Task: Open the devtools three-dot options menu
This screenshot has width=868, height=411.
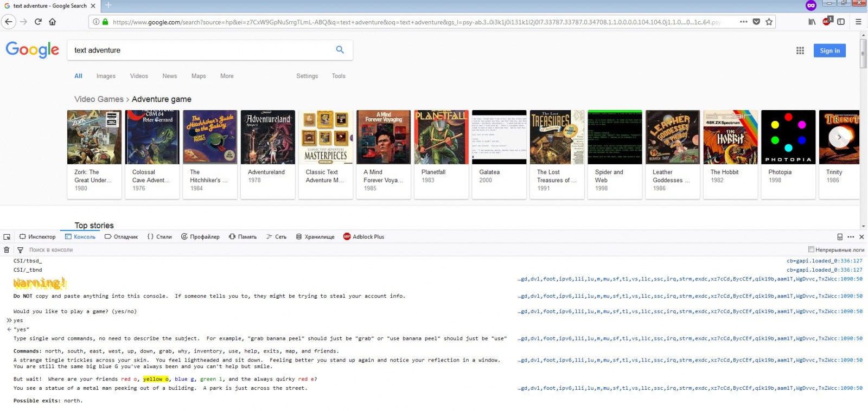Action: [x=851, y=237]
